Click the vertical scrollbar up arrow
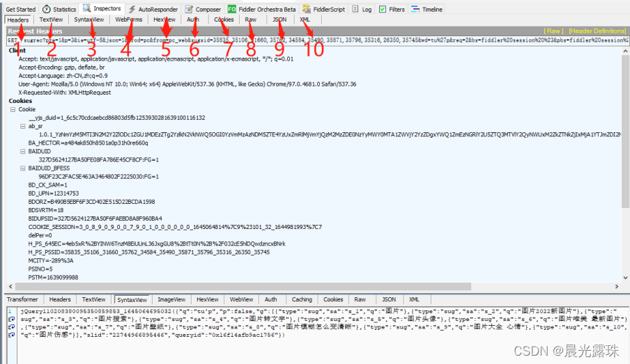The height and width of the screenshot is (364, 630). click(x=625, y=52)
